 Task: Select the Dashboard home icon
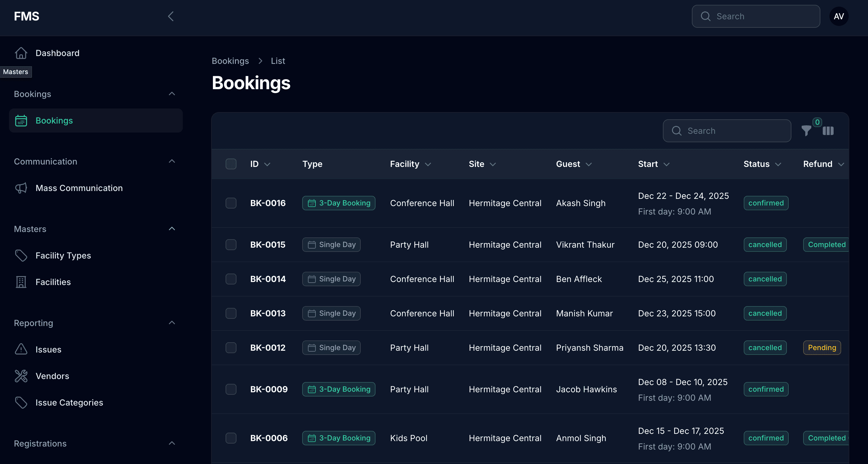(x=21, y=53)
